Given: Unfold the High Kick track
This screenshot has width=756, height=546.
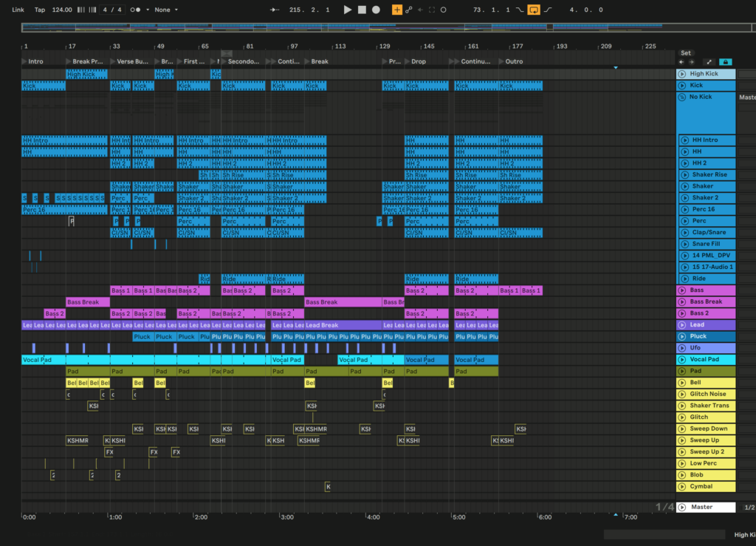Looking at the screenshot, I should pos(682,74).
